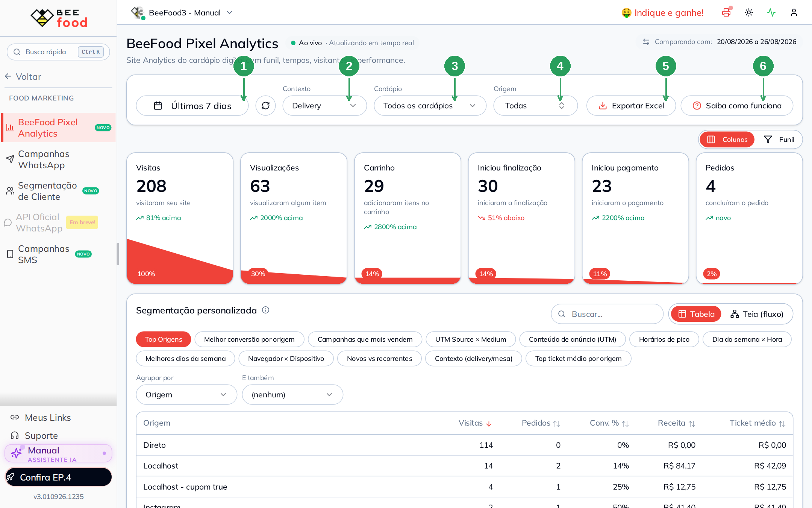Click the link icon of Meus Links

pos(15,417)
